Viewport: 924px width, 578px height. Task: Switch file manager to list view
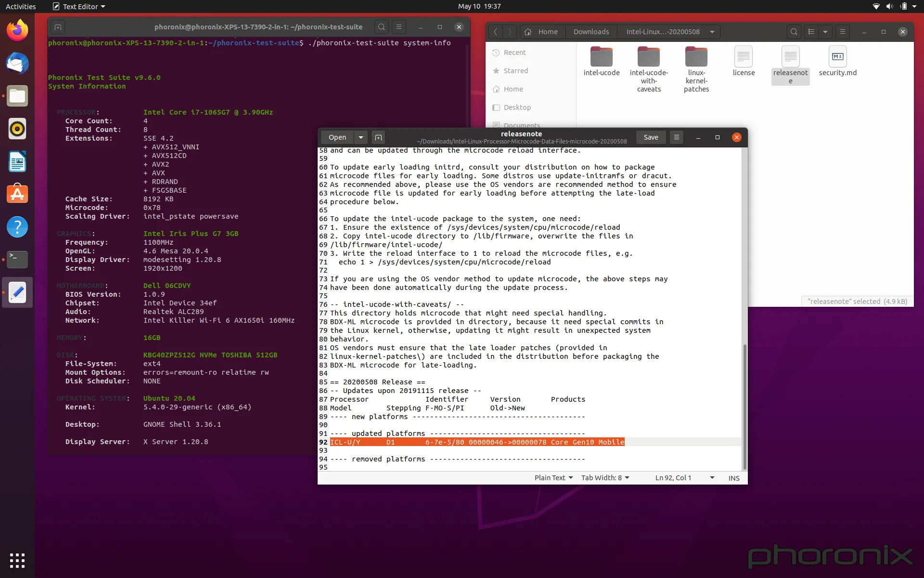810,31
